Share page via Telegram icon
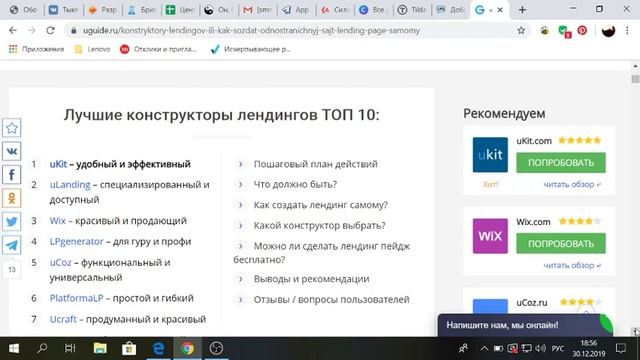This screenshot has height=360, width=640. pyautogui.click(x=11, y=245)
